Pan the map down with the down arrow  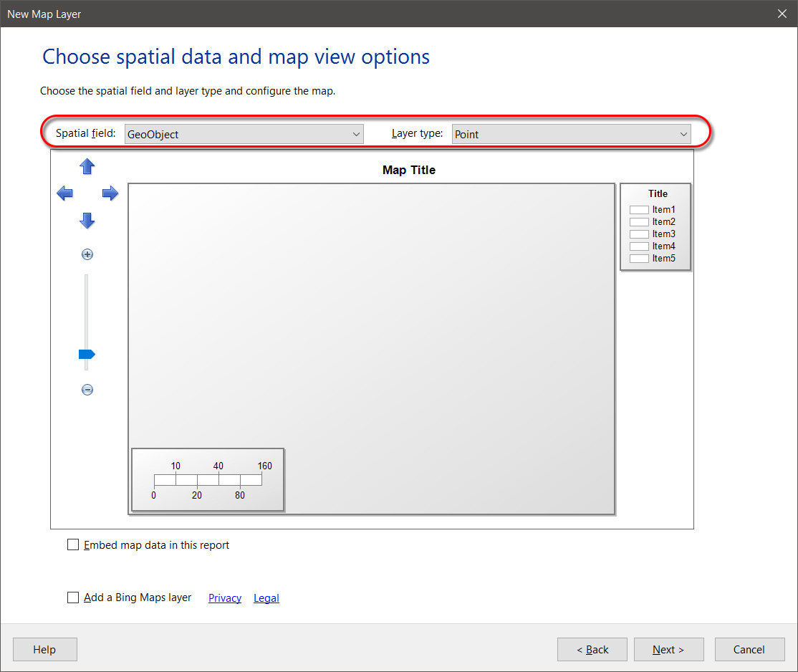[x=87, y=221]
